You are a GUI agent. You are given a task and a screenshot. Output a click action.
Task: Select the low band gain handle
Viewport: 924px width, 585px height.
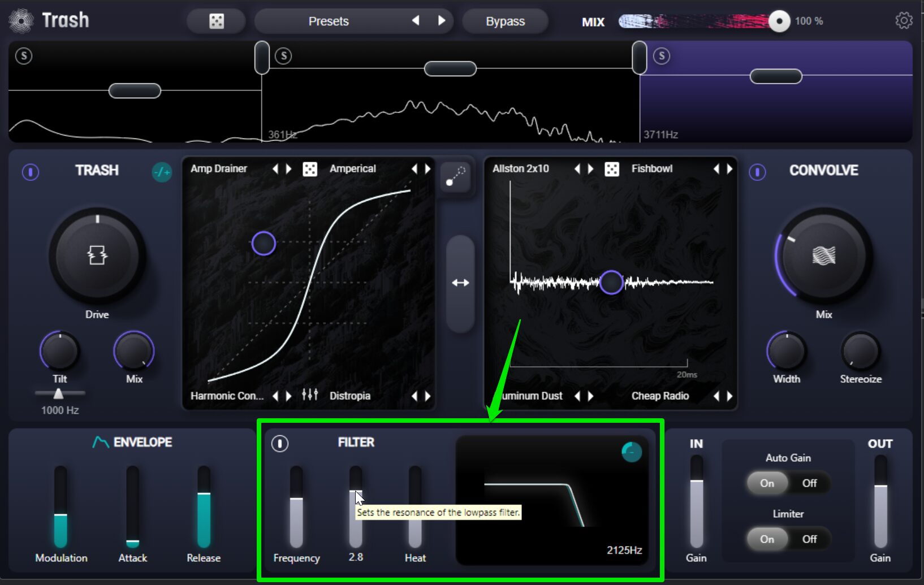135,90
